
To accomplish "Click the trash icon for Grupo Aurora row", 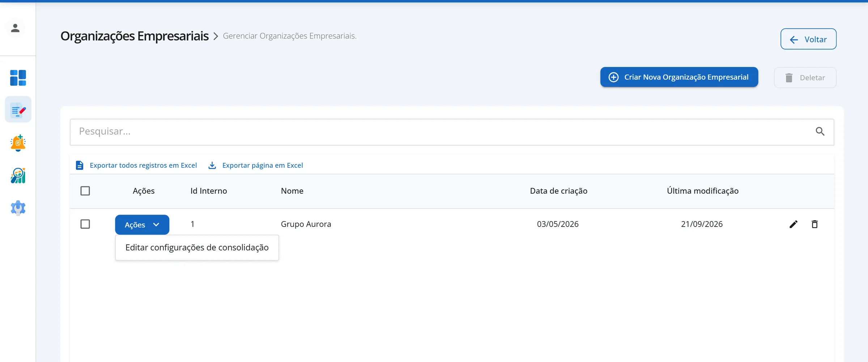I will [814, 224].
